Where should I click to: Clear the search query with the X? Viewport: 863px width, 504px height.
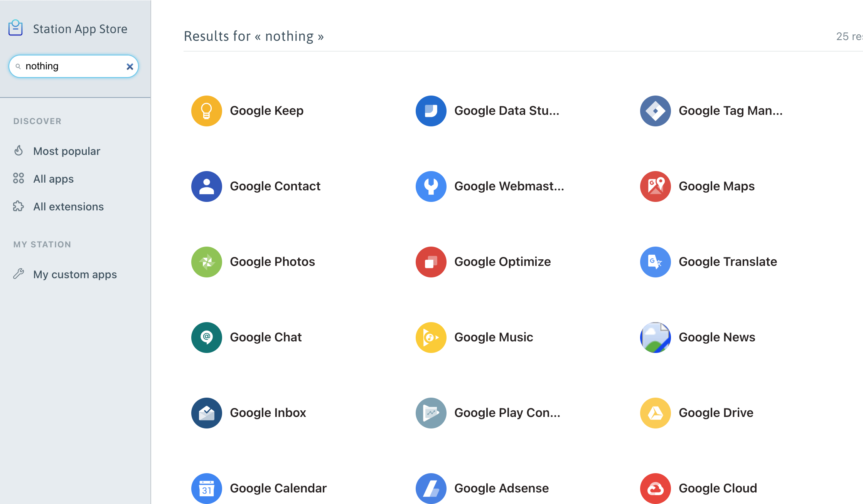(x=130, y=66)
